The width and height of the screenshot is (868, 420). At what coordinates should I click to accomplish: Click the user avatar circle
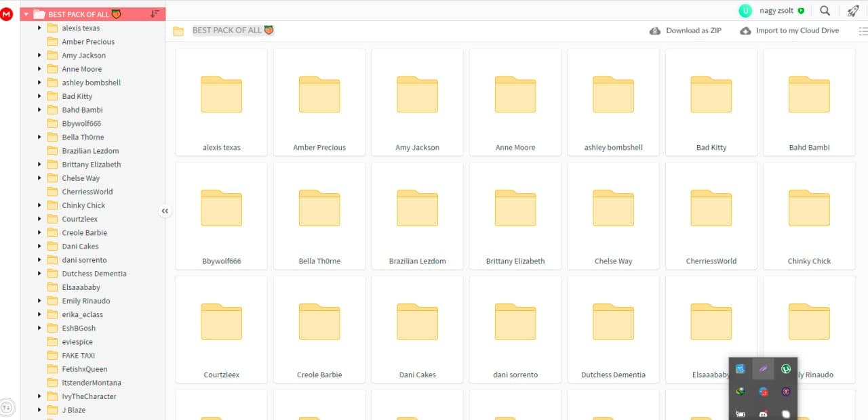(x=745, y=11)
